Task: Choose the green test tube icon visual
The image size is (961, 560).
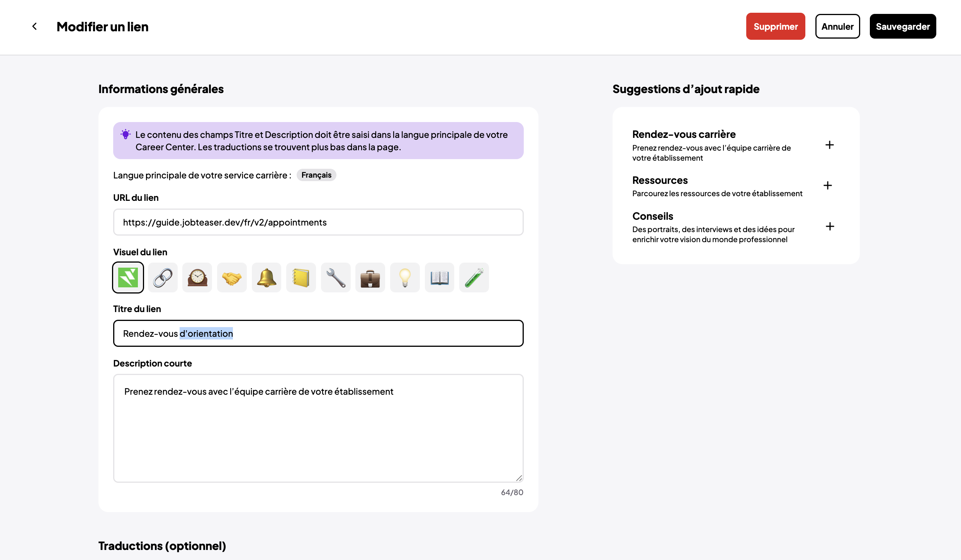Action: [x=474, y=277]
